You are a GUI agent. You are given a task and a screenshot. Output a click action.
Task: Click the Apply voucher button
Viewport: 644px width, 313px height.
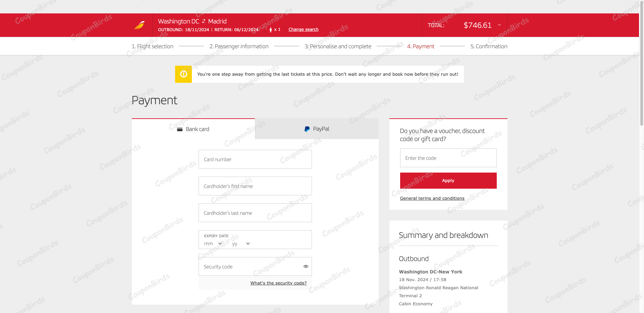pyautogui.click(x=448, y=181)
